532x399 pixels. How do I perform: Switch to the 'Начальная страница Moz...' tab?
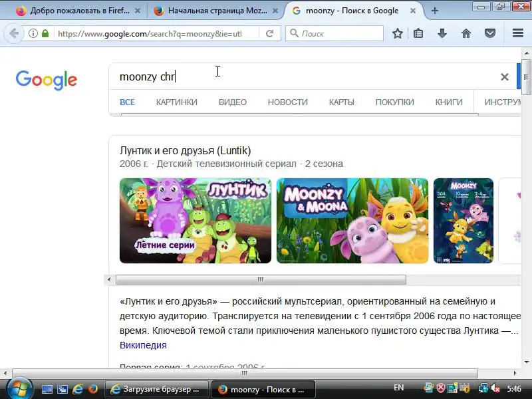(x=216, y=11)
